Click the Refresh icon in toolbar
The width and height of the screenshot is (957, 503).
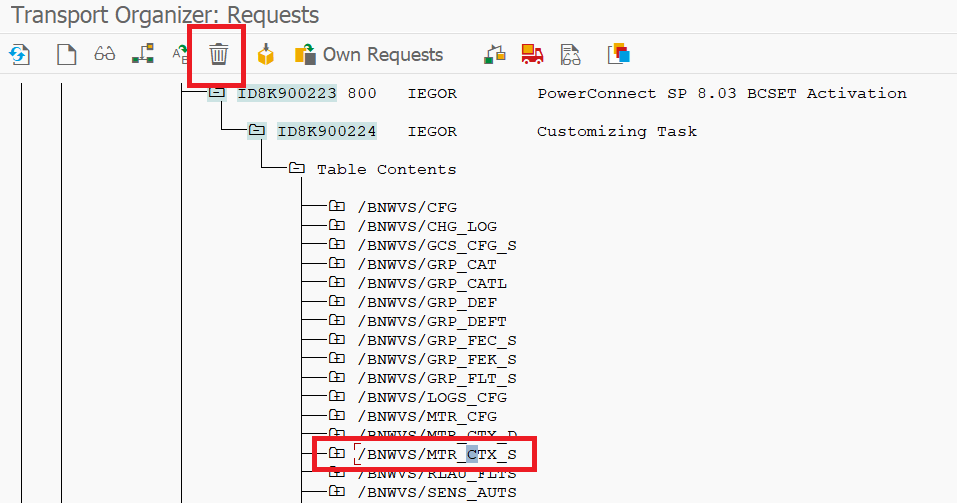pos(19,54)
